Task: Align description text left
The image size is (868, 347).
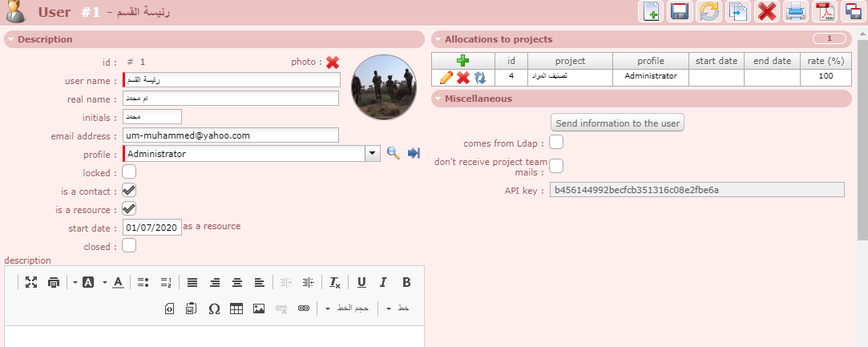Action: coord(260,282)
